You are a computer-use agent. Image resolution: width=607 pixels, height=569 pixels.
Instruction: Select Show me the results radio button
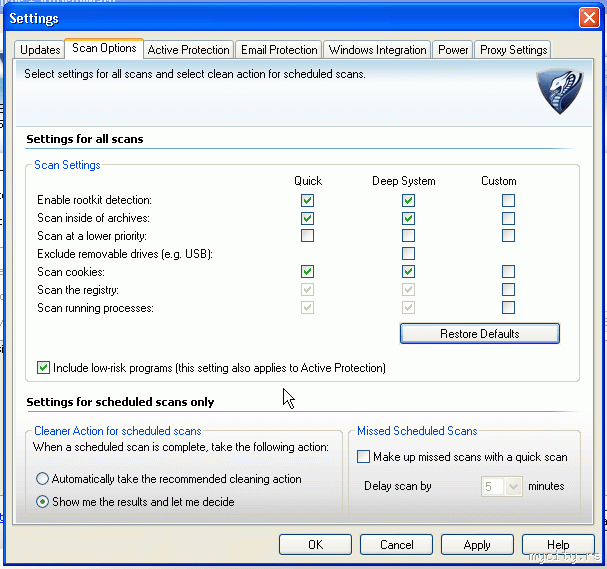43,502
